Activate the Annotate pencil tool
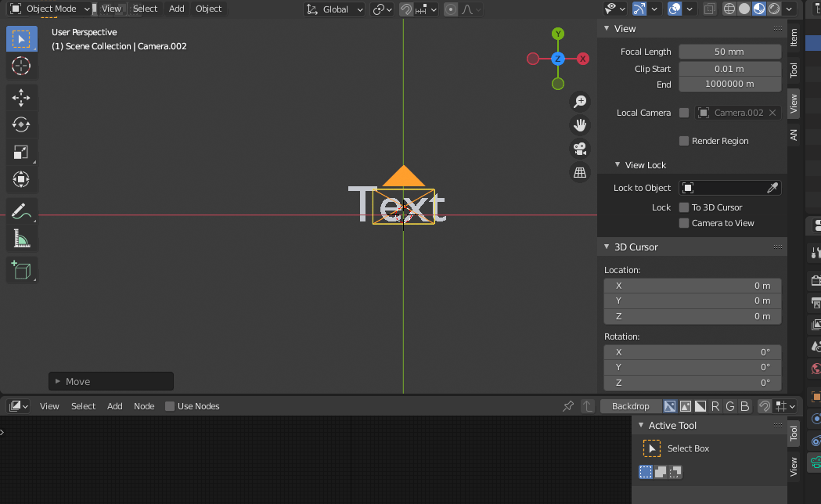The width and height of the screenshot is (821, 504). 21,211
